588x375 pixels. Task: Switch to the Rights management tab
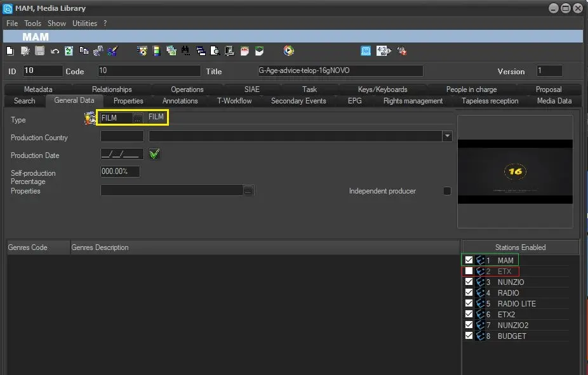point(413,101)
